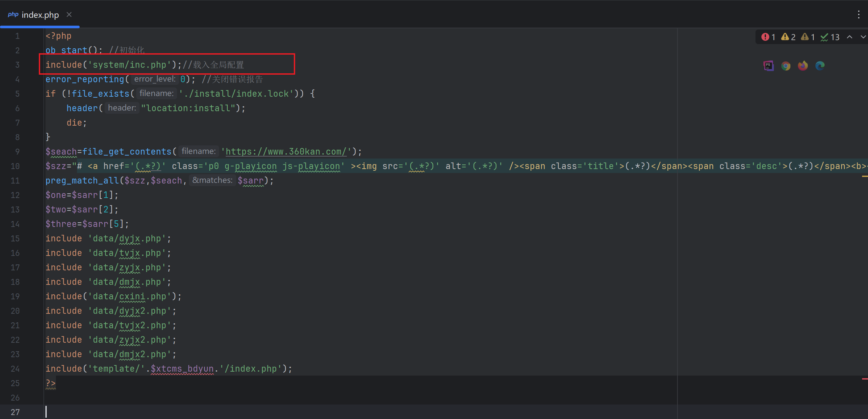
Task: Close the index.php tab
Action: pyautogui.click(x=69, y=14)
